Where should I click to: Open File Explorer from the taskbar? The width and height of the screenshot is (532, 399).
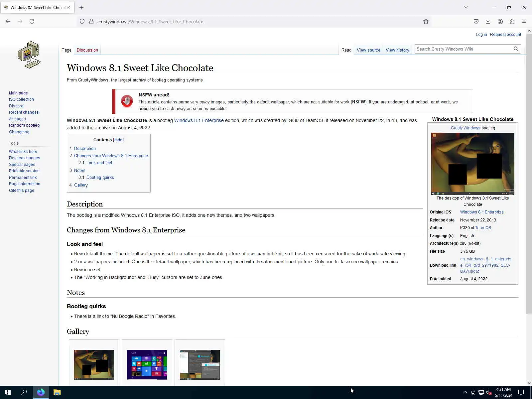[x=57, y=392]
